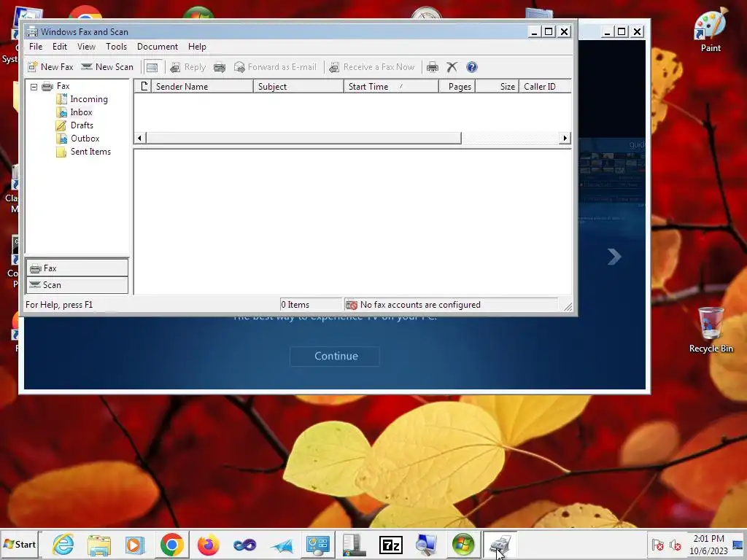Switch to Fax view at bottom-left

pos(77,268)
